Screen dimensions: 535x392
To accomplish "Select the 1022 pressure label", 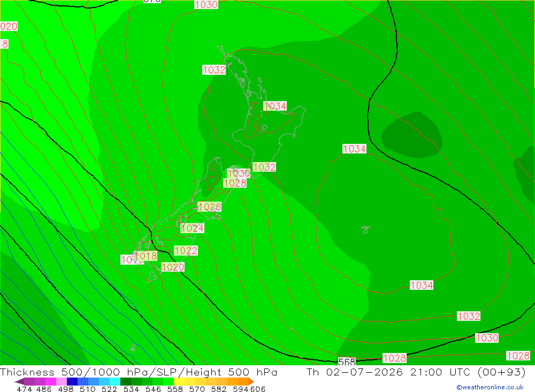I will point(186,250).
